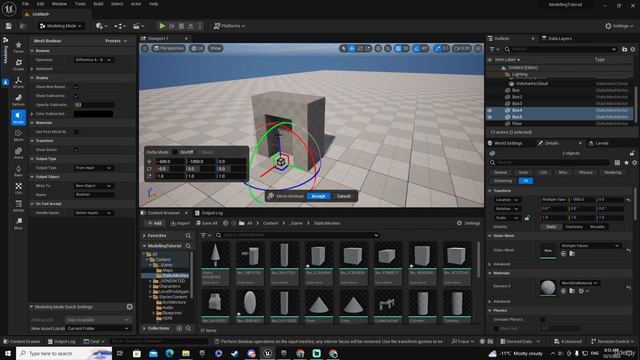The height and width of the screenshot is (360, 640).
Task: Select the highlighted Model tool category
Action: [18, 118]
